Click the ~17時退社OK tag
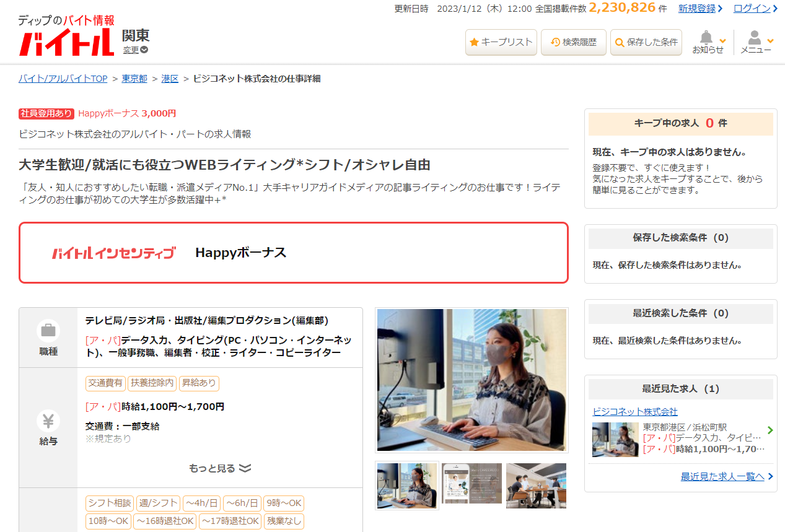The width and height of the screenshot is (785, 532). [230, 521]
